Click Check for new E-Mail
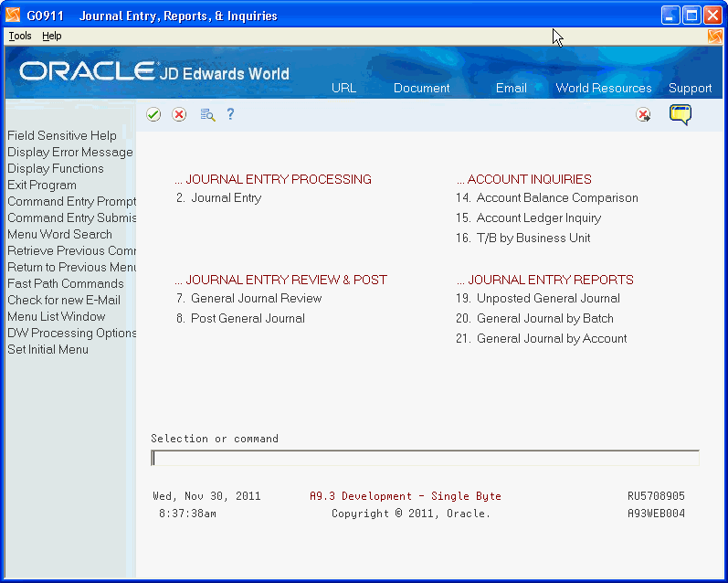 pyautogui.click(x=64, y=300)
